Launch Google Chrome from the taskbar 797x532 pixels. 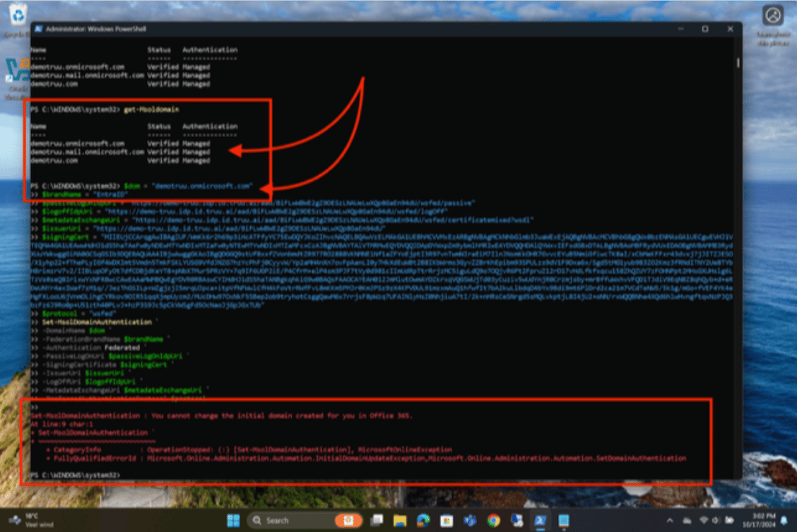[493, 520]
